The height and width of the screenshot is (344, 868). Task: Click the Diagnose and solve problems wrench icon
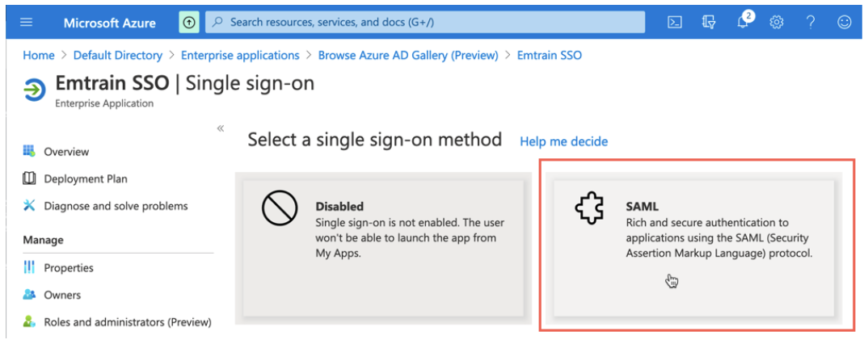pos(29,206)
